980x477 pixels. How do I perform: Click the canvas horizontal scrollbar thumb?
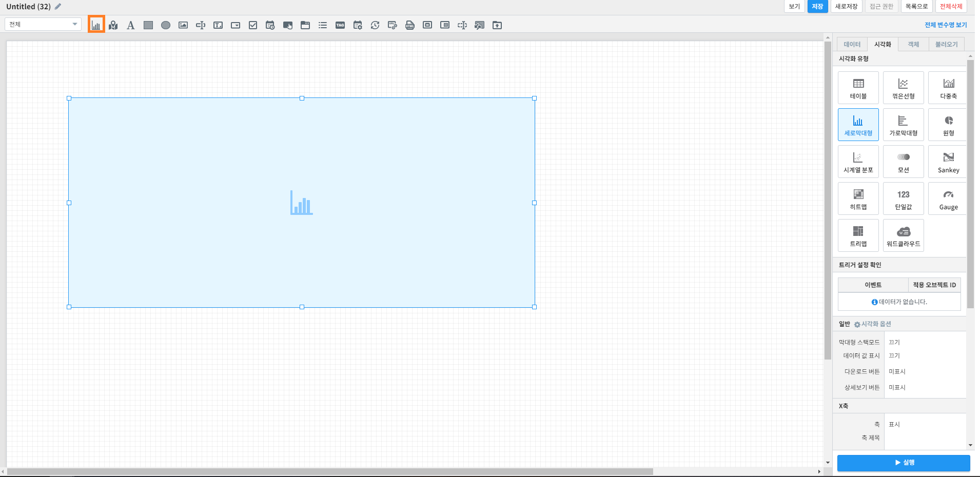point(330,471)
